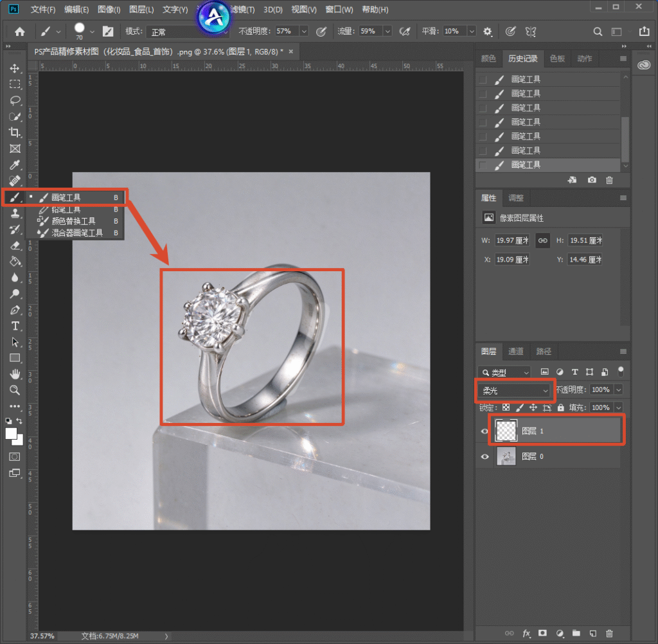Hide layer 图层 0
Image resolution: width=658 pixels, height=644 pixels.
pyautogui.click(x=485, y=457)
